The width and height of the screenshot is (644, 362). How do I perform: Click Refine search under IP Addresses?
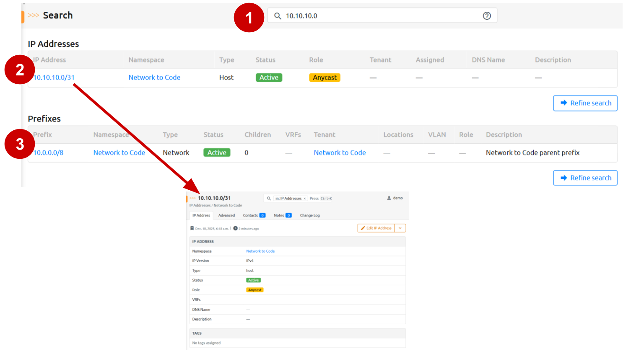click(585, 103)
